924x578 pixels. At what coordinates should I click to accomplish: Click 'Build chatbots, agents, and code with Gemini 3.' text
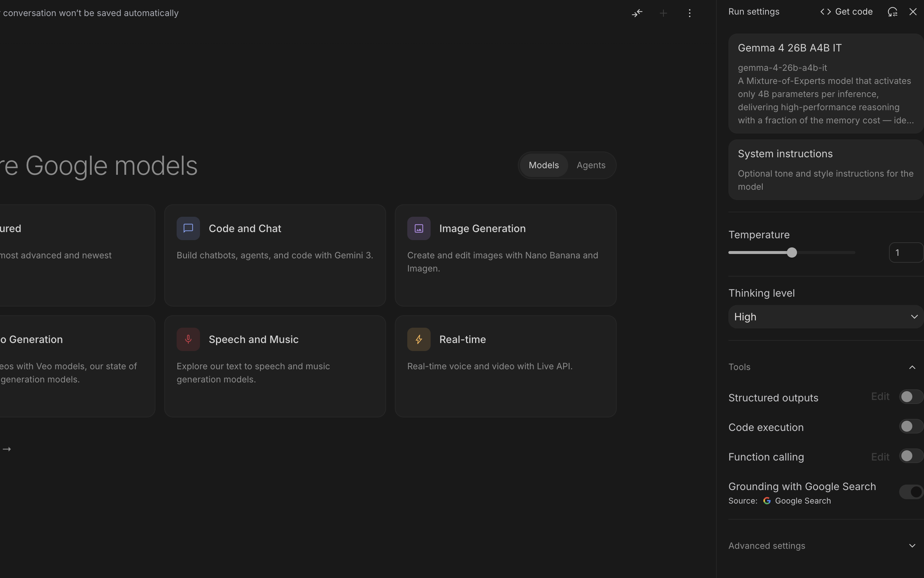click(275, 255)
